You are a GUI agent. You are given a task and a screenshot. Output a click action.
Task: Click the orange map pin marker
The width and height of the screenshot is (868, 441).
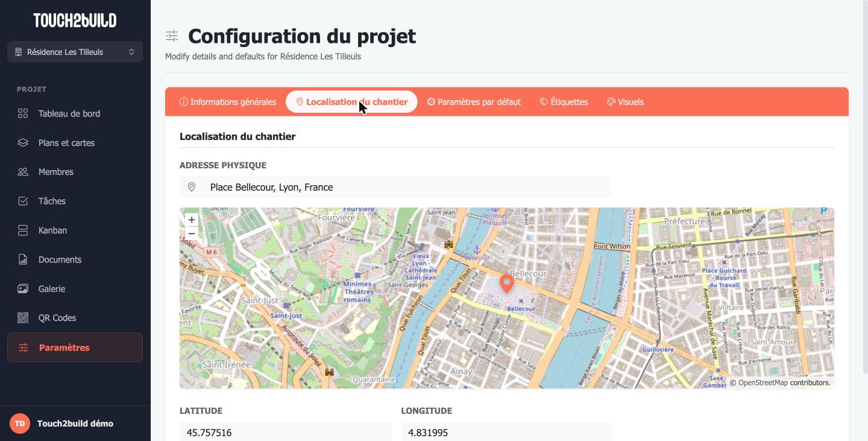click(x=506, y=284)
